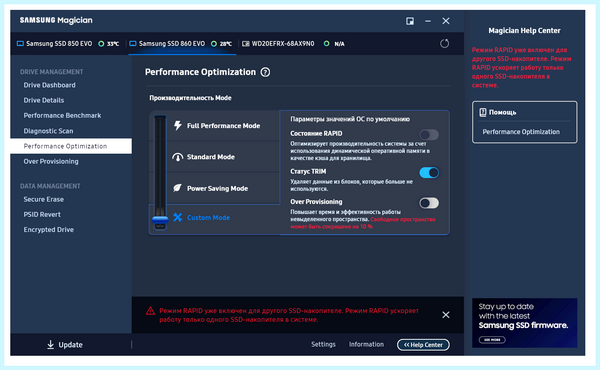The width and height of the screenshot is (600, 370).
Task: Open Performance Optimization help question icon
Action: point(265,72)
